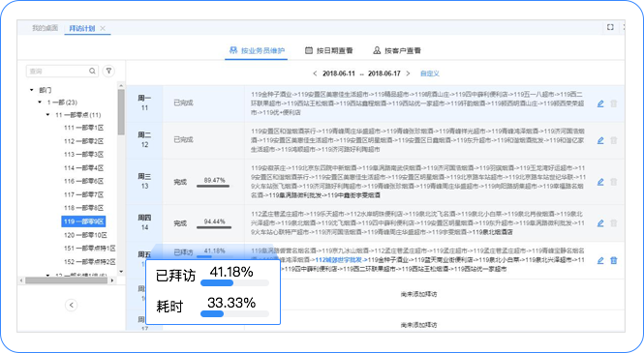Click the vertical scrollbar thumb in tree
This screenshot has width=644, height=353.
121,112
